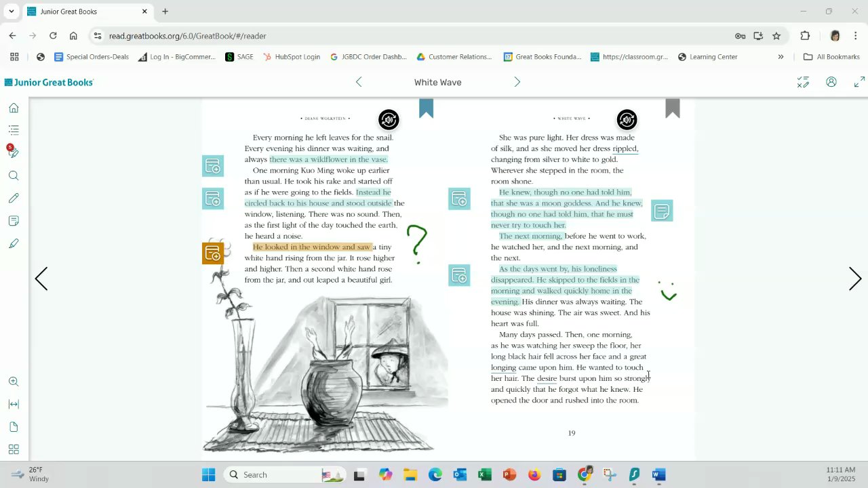
Task: Open the user account icon in reader header
Action: point(831,82)
